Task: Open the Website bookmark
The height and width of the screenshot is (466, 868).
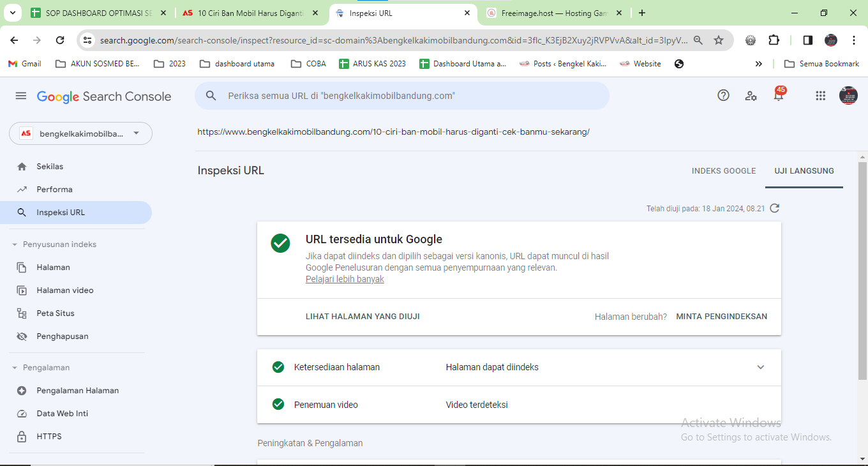Action: tap(640, 64)
